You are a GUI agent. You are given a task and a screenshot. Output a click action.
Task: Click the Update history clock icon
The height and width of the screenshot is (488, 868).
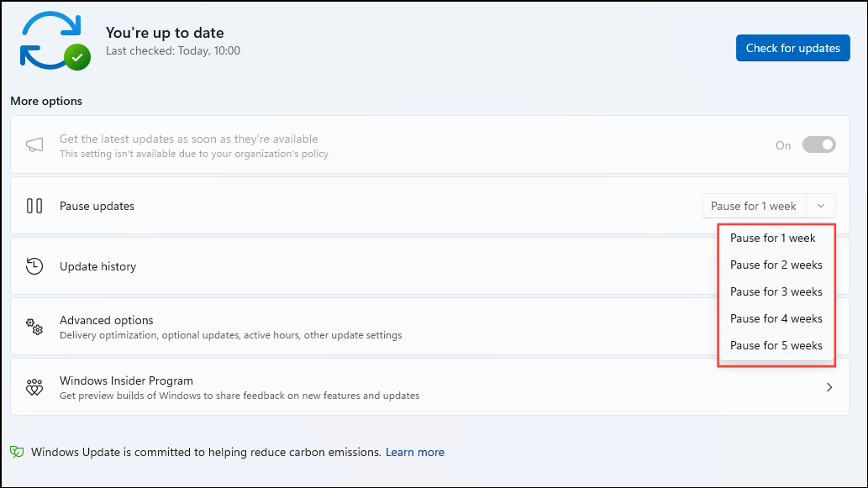[x=34, y=266]
